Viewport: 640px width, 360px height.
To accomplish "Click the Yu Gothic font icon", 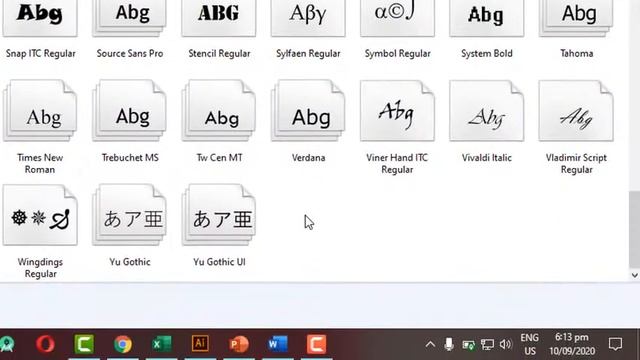I will (x=129, y=215).
